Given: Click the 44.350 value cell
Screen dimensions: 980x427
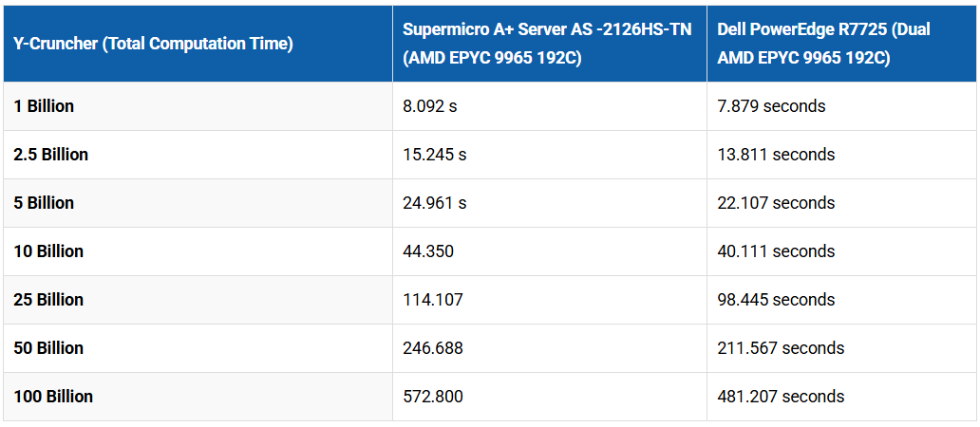Looking at the screenshot, I should 428,251.
